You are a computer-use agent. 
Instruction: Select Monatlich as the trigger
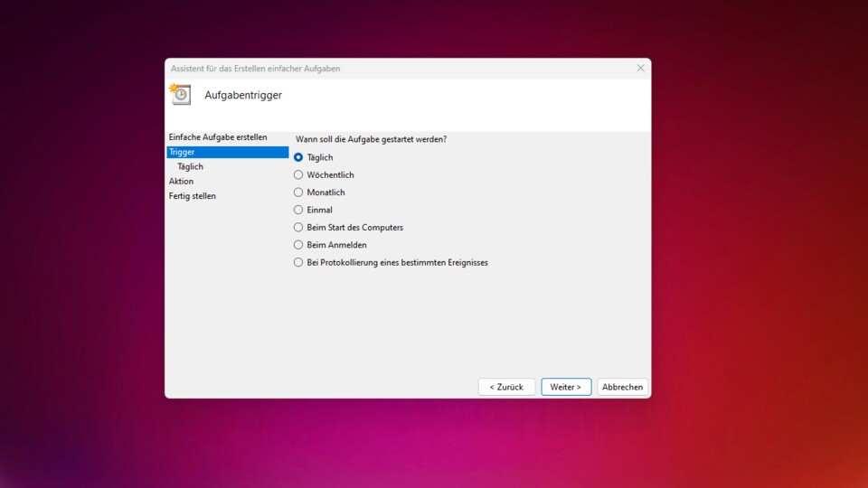click(x=298, y=192)
